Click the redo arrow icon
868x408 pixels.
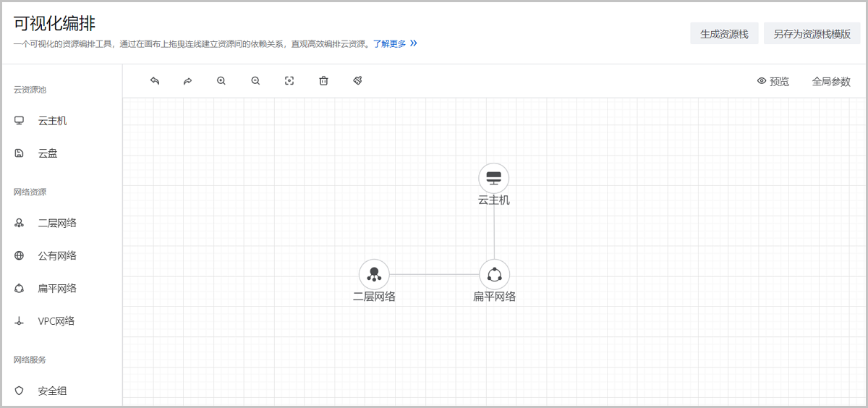tap(187, 81)
